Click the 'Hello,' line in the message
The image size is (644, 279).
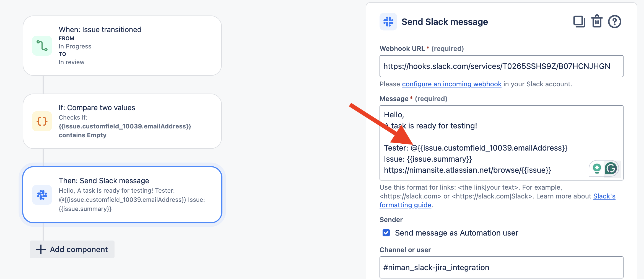pyautogui.click(x=394, y=115)
